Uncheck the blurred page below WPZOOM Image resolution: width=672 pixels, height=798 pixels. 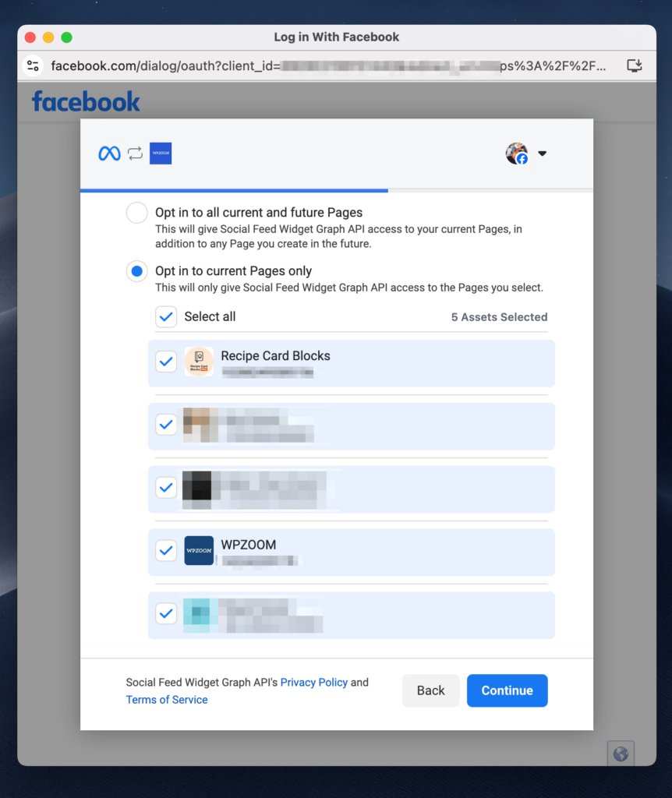[x=166, y=613]
